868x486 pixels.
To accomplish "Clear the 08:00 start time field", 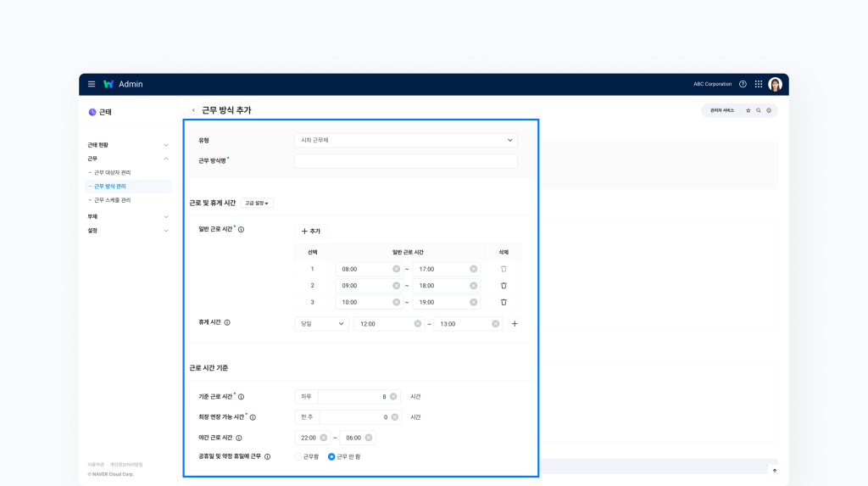I will pyautogui.click(x=396, y=269).
